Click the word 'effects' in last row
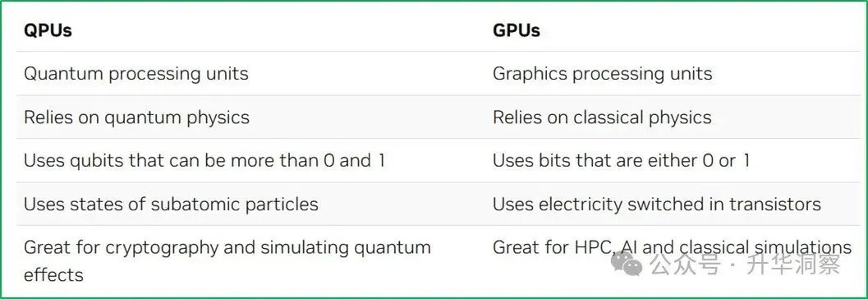The image size is (868, 299). [x=53, y=274]
